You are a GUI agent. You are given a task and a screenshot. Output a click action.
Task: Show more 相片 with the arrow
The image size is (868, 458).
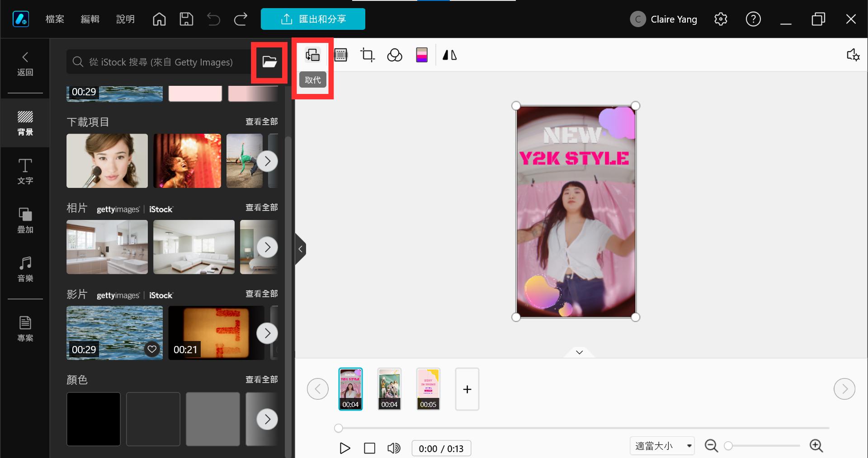267,247
